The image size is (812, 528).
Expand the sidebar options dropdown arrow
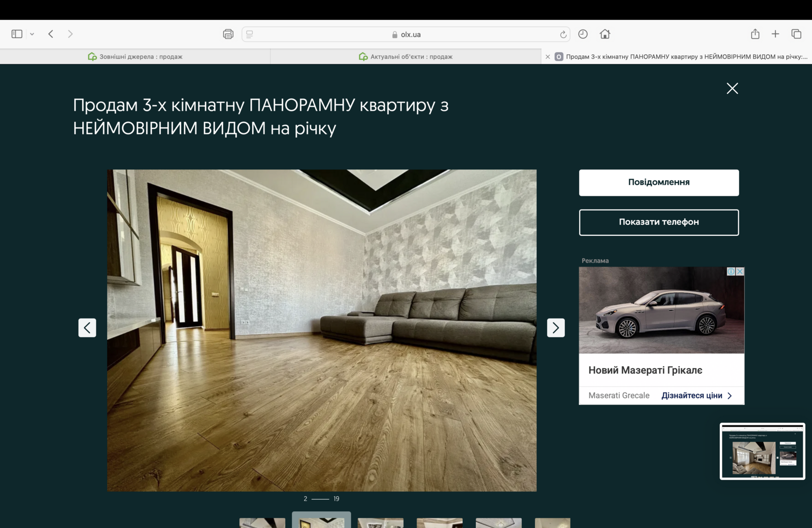point(32,34)
